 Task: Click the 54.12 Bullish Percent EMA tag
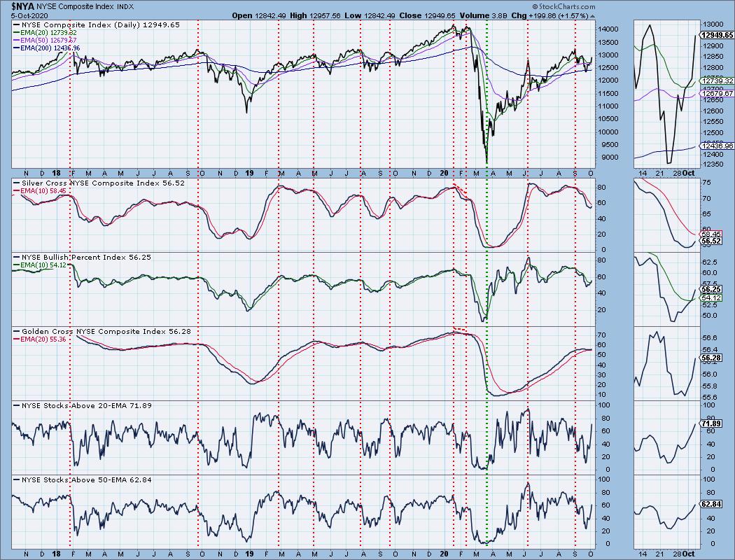pyautogui.click(x=711, y=298)
